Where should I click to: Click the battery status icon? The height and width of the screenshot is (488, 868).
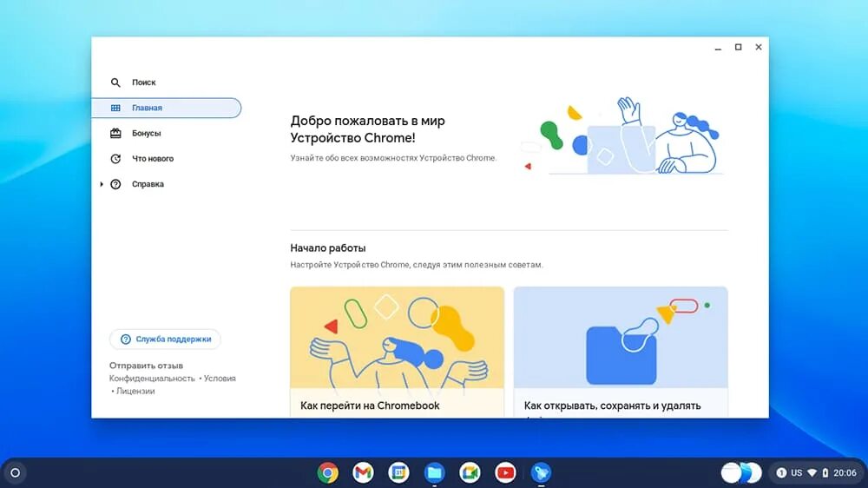coord(825,473)
